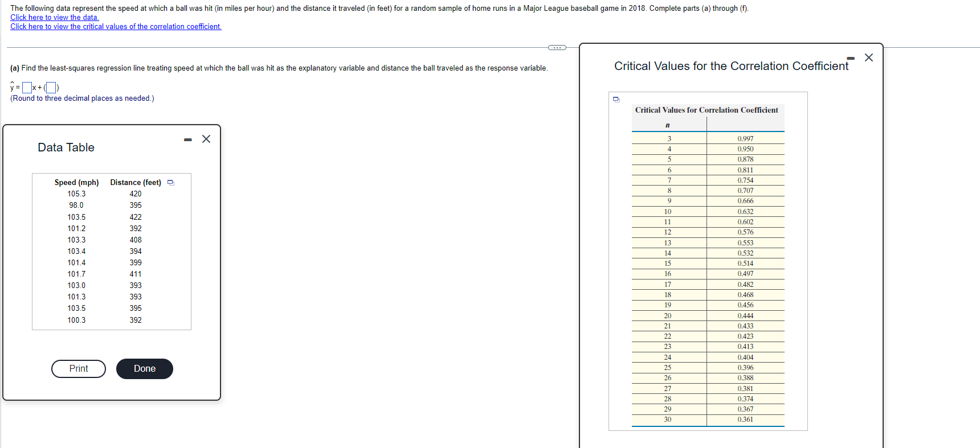The image size is (980, 448).
Task: Select distance value 422
Action: coord(136,217)
